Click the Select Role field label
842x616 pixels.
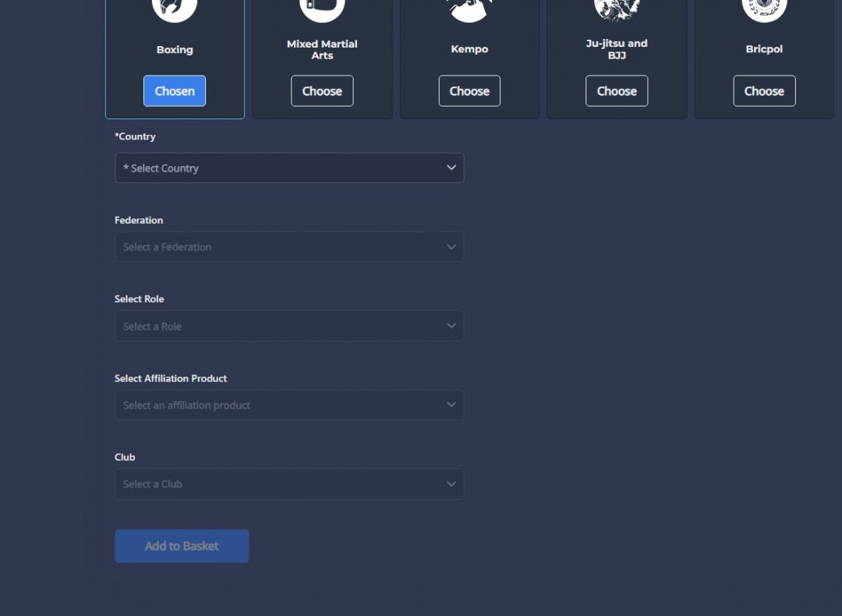click(x=139, y=299)
